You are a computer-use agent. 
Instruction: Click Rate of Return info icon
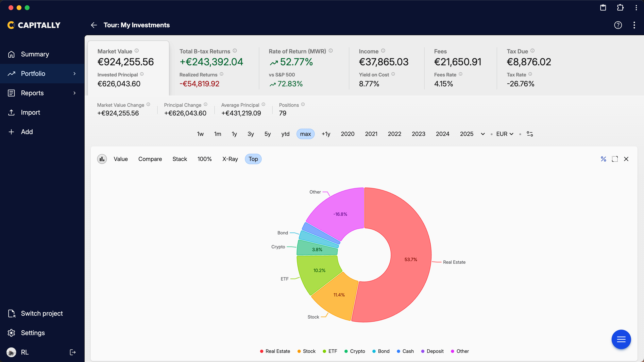331,51
